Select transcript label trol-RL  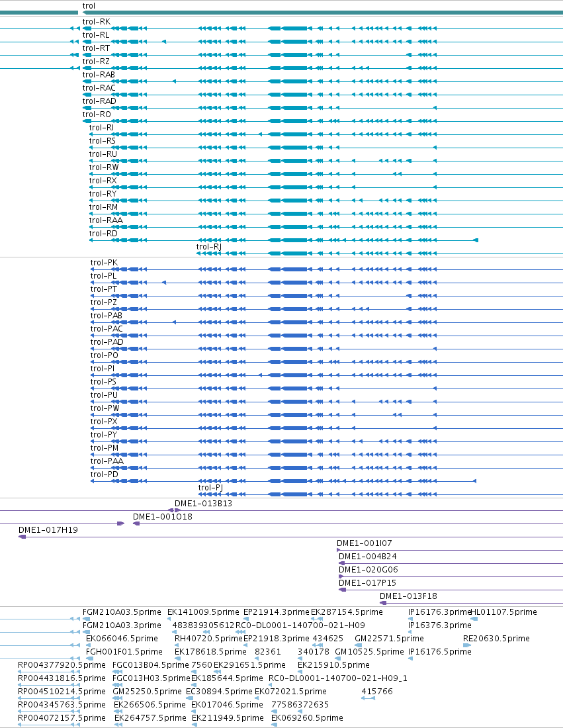[96, 35]
